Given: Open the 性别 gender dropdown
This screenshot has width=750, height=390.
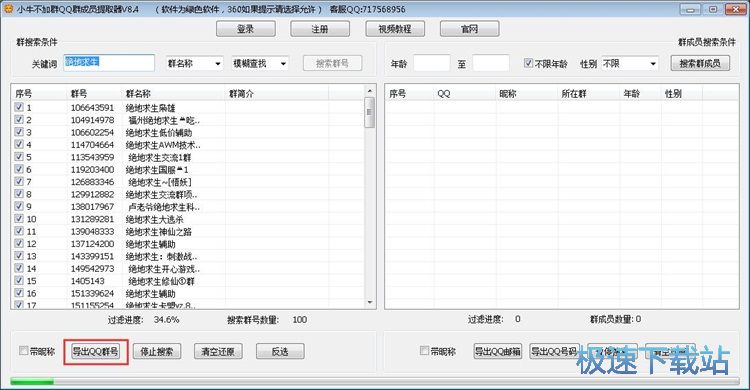Looking at the screenshot, I should (x=629, y=63).
